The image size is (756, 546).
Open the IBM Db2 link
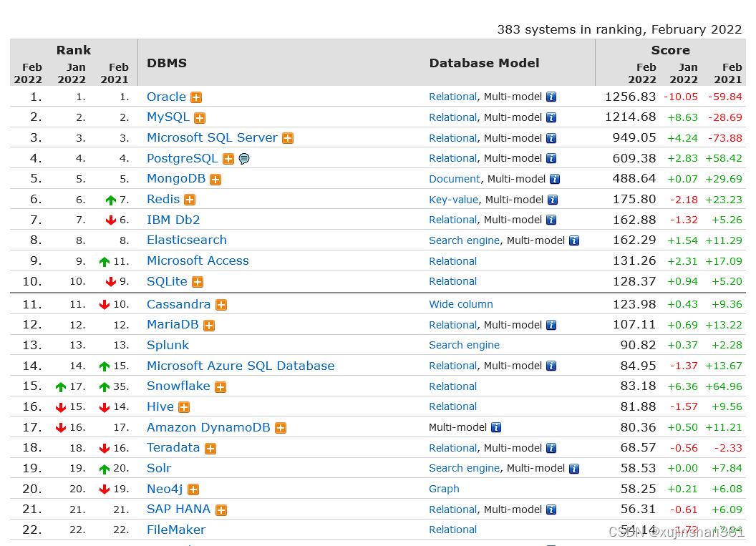click(173, 220)
